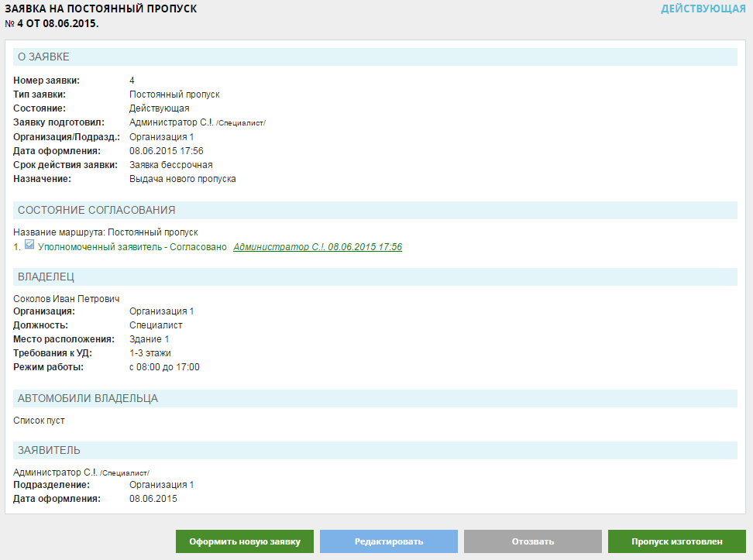Viewport: 753px width, 560px height.
Task: Click the "Выдача нового пропуска" purpose value
Action: point(182,179)
